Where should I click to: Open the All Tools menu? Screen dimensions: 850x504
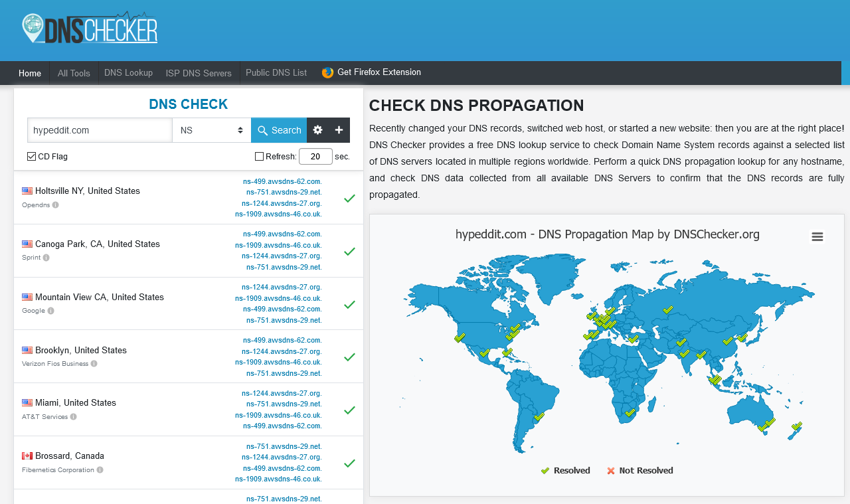pos(74,73)
